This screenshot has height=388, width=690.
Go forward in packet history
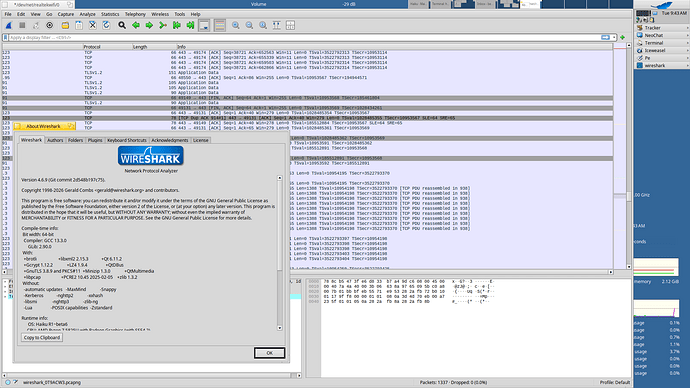click(x=149, y=25)
